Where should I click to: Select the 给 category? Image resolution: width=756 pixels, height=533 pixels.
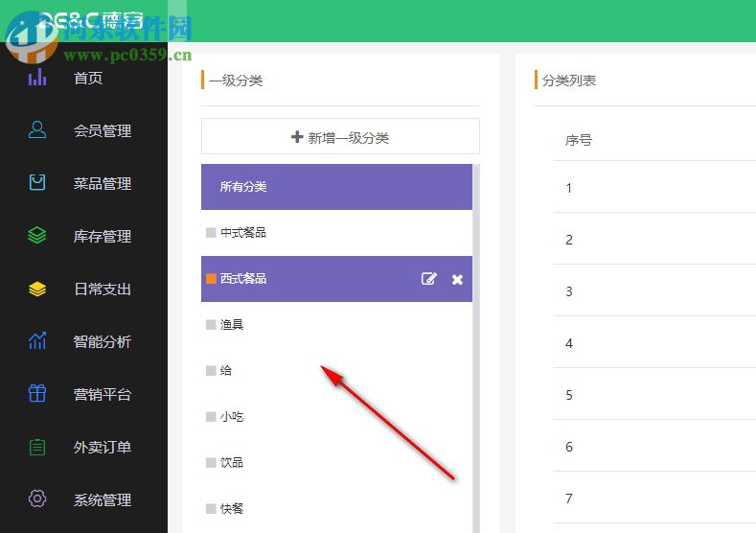336,370
